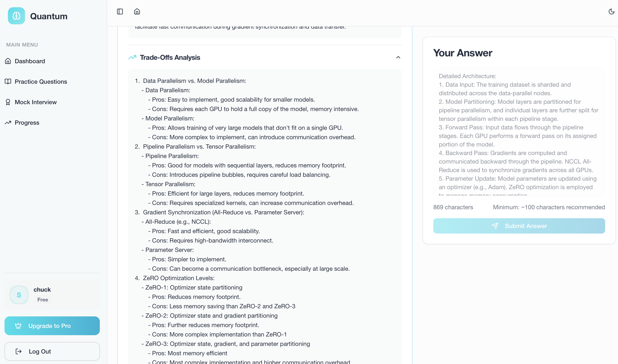Select Mock Interview in the main menu
The width and height of the screenshot is (618, 364).
(36, 102)
